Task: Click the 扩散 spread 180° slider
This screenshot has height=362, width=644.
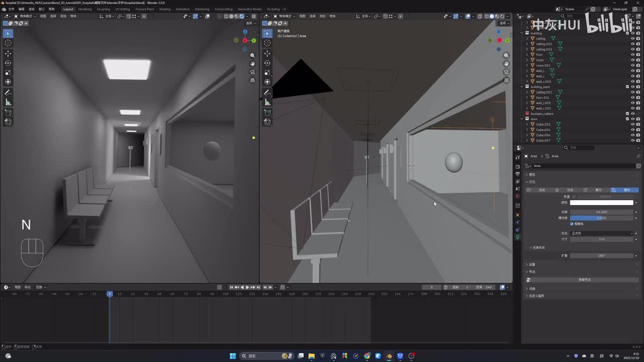Action: [x=602, y=255]
